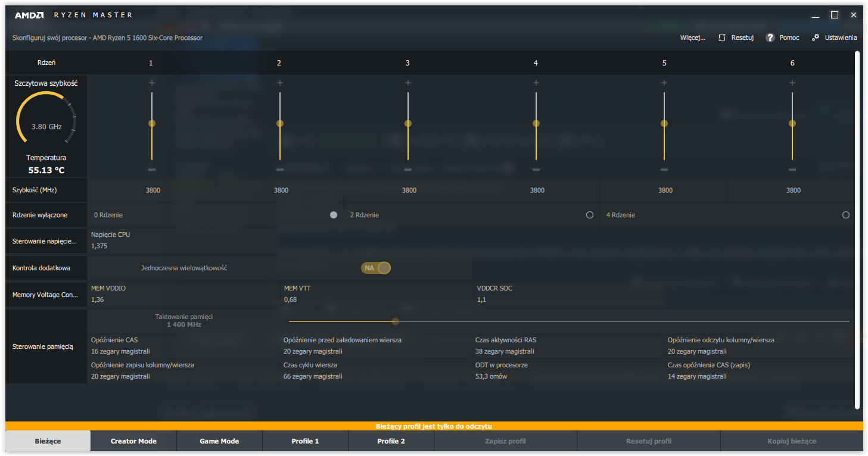Screen dimensions: 868x456
Task: Click the Resetuj profil button
Action: (649, 441)
